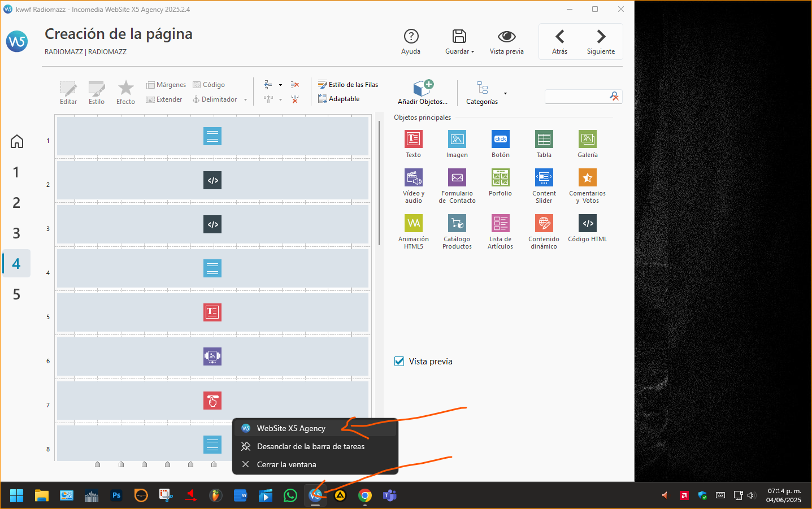Screen dimensions: 812x509
Task: Click the search clear magnifier icon
Action: pos(614,97)
